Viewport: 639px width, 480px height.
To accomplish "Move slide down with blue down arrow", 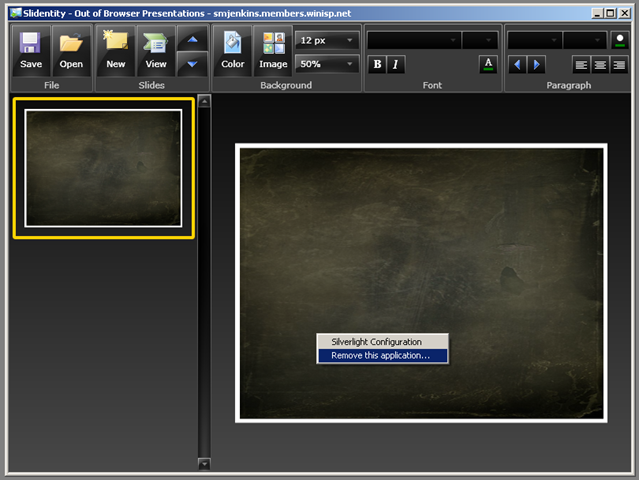I will click(192, 64).
